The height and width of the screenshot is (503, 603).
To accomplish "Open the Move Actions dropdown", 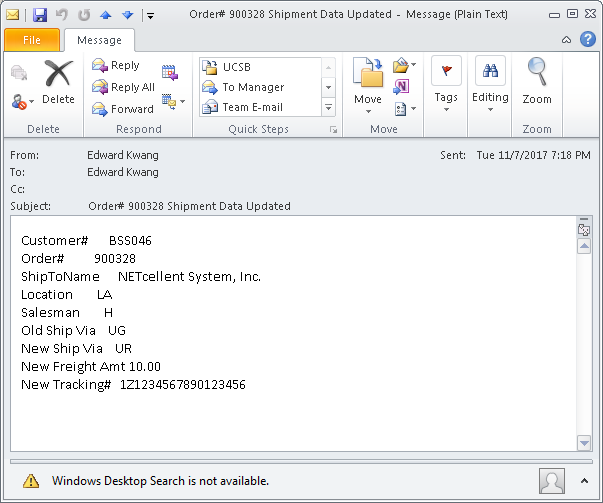I will pyautogui.click(x=405, y=109).
